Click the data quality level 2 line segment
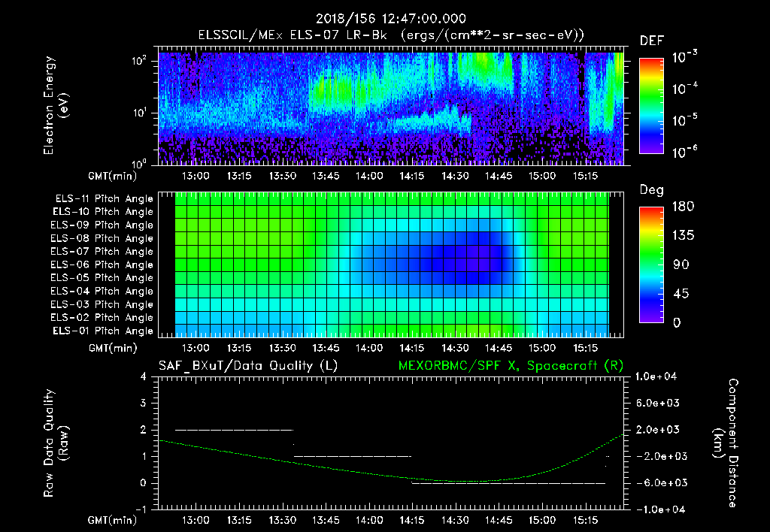770x532 pixels. tap(235, 430)
